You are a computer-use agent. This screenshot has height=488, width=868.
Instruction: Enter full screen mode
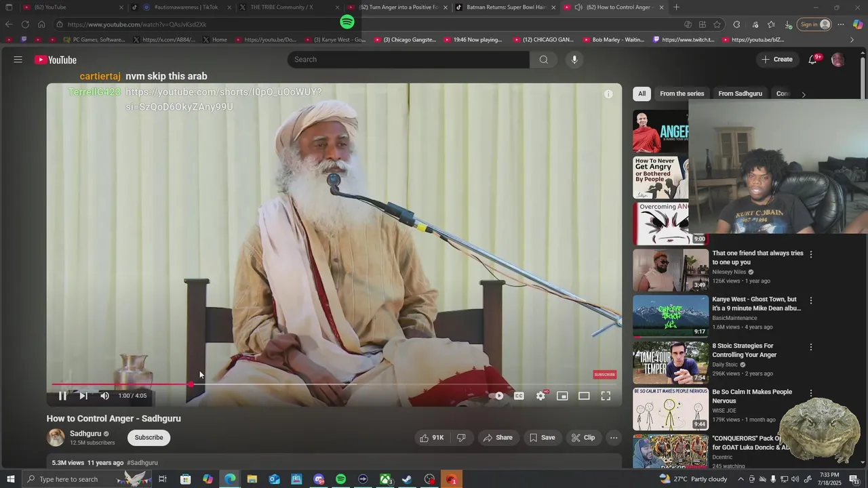click(x=606, y=396)
